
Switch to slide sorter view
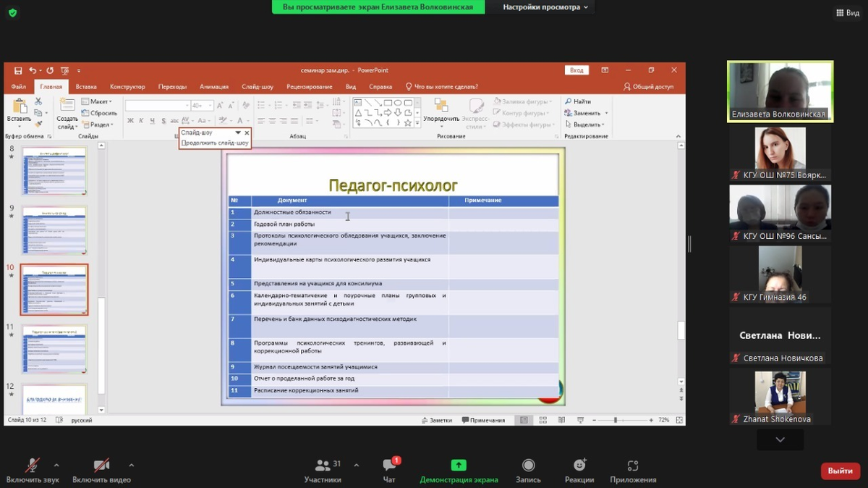pos(543,420)
